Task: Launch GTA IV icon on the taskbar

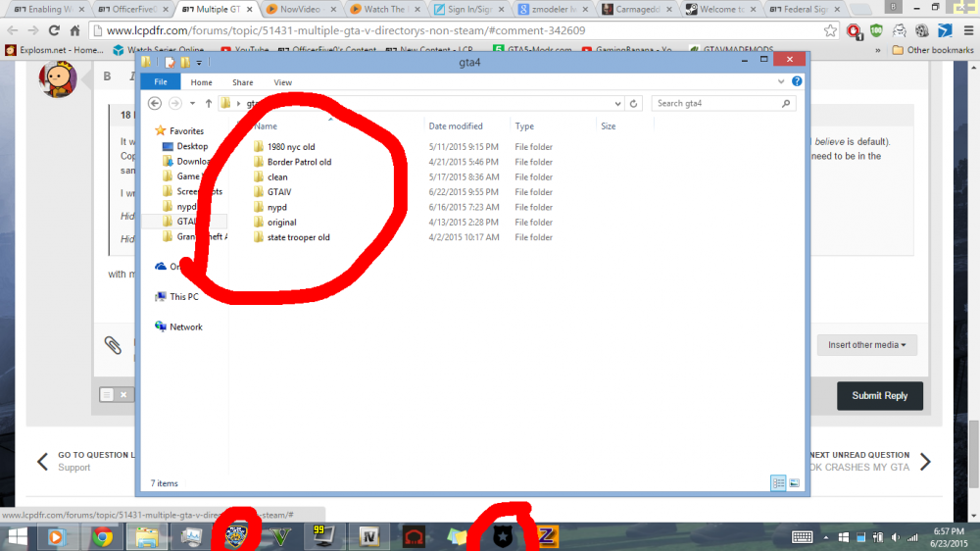Action: pyautogui.click(x=369, y=536)
